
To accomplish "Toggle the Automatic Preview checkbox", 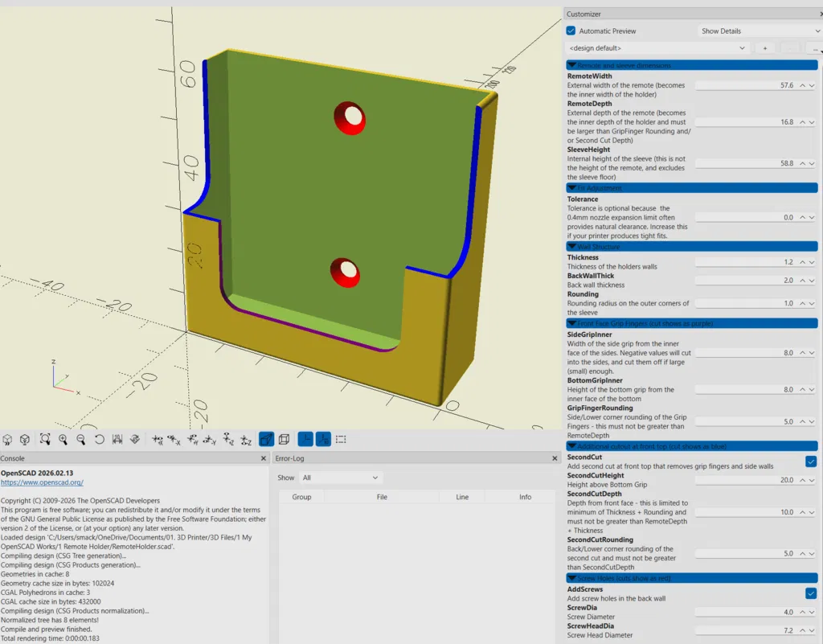I will (x=571, y=31).
